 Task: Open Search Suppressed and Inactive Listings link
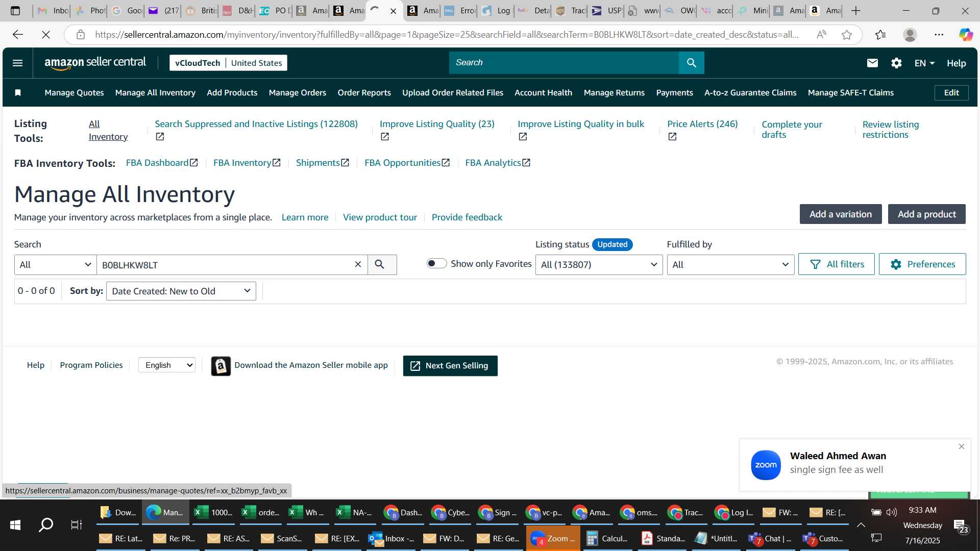pos(256,124)
